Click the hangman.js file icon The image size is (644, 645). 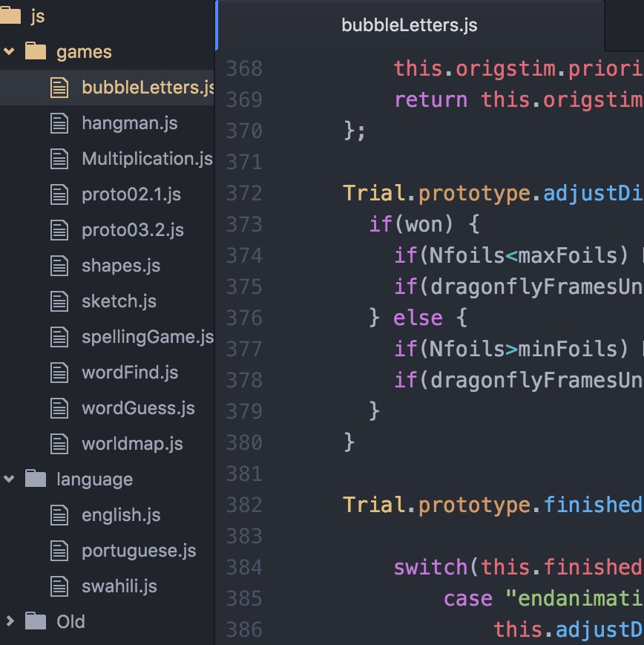pos(59,123)
